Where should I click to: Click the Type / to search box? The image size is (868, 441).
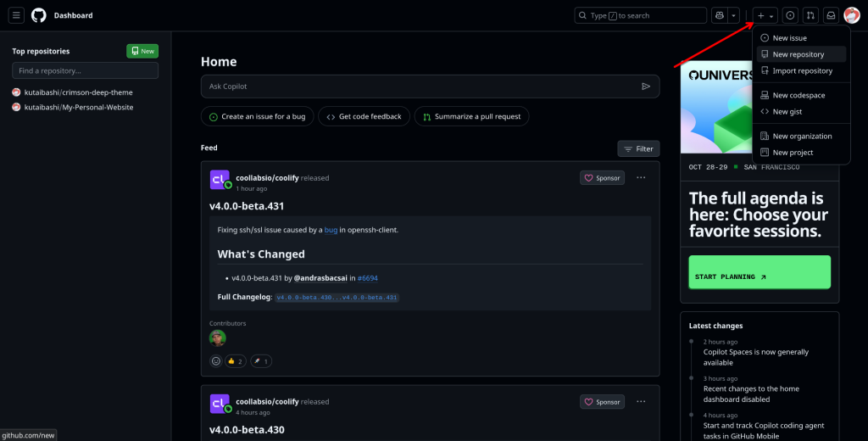(641, 15)
